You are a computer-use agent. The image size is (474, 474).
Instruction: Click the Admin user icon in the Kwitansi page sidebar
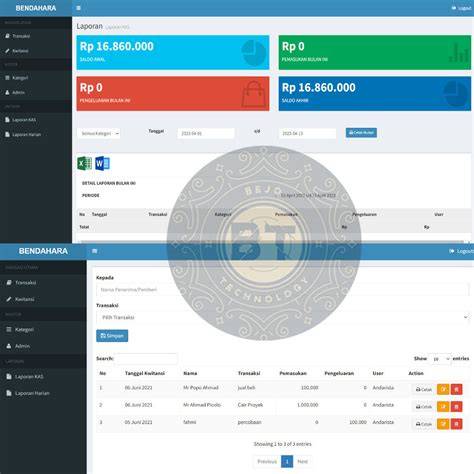coord(9,346)
